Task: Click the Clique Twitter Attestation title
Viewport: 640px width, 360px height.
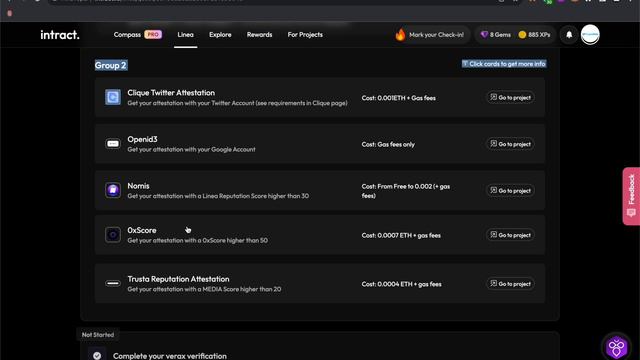Action: 171,93
